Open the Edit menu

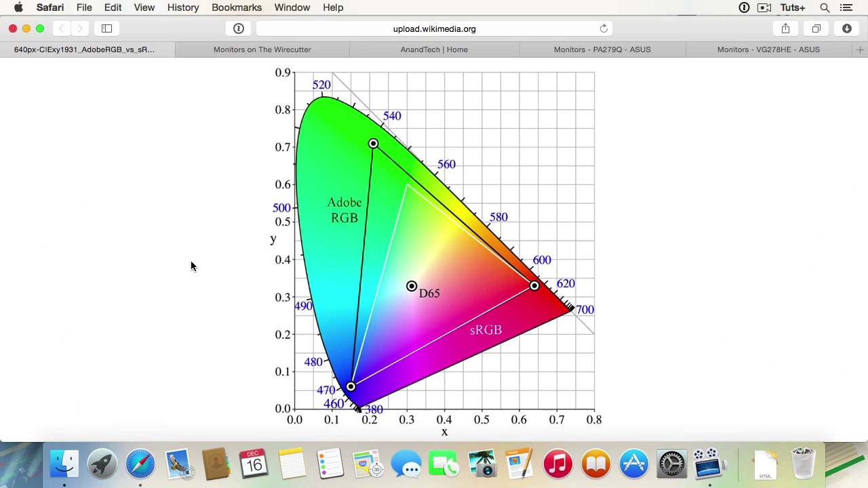(x=113, y=7)
